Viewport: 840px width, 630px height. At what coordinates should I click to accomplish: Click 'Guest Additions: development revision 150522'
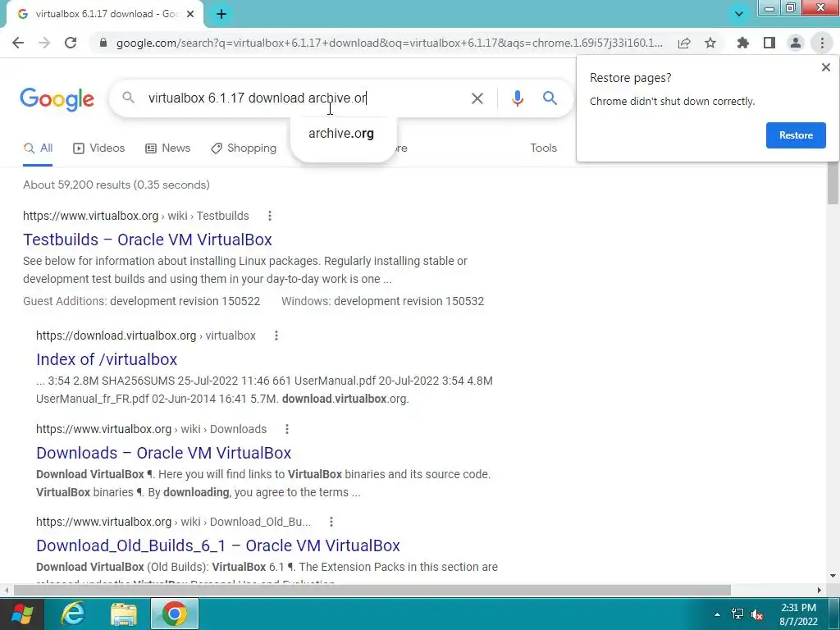[x=141, y=301]
